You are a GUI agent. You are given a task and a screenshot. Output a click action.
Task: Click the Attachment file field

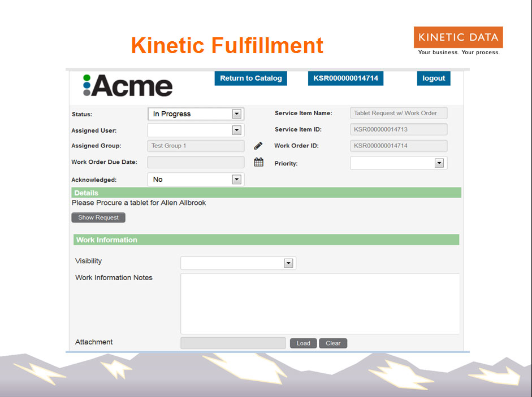(233, 343)
